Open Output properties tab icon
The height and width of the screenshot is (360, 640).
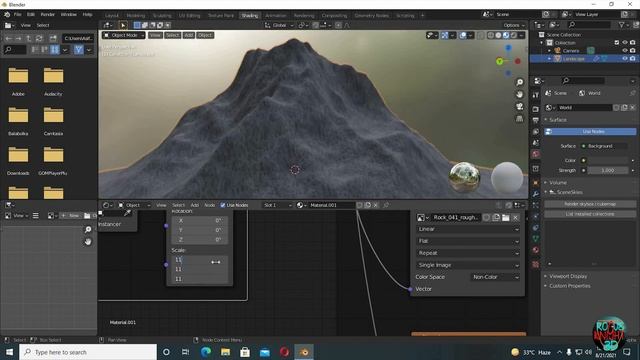click(536, 120)
